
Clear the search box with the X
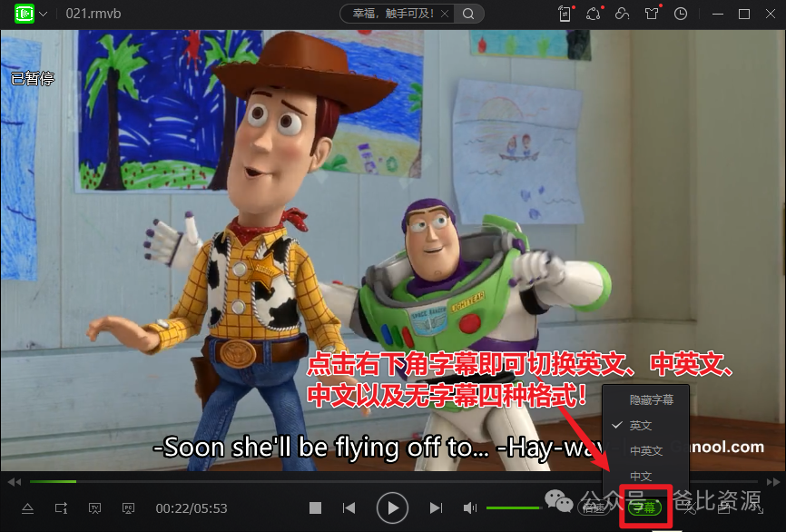[445, 14]
